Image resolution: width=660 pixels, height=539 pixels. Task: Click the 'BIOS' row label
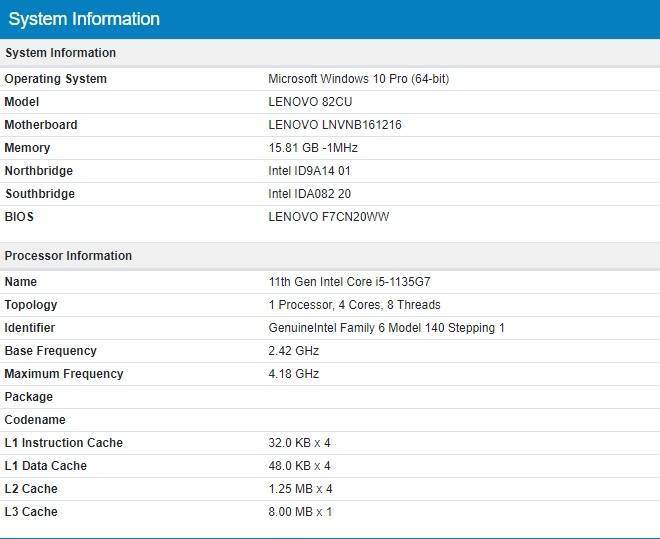(19, 217)
